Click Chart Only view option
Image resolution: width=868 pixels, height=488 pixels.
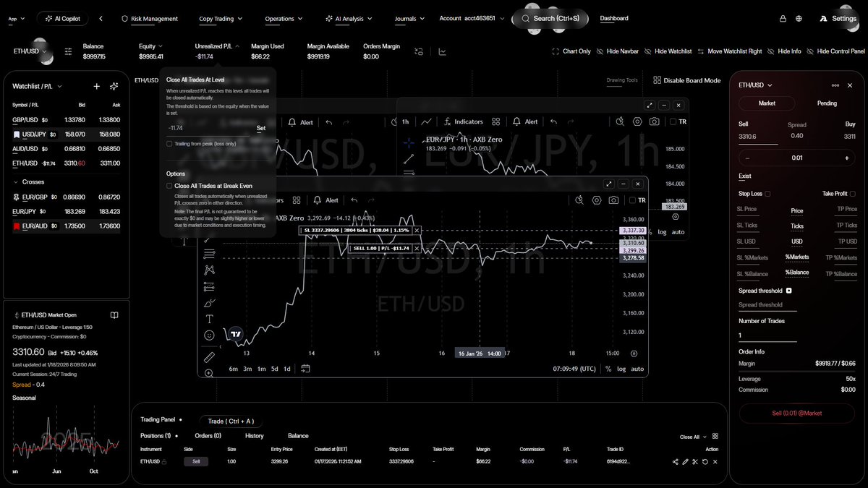pos(571,51)
